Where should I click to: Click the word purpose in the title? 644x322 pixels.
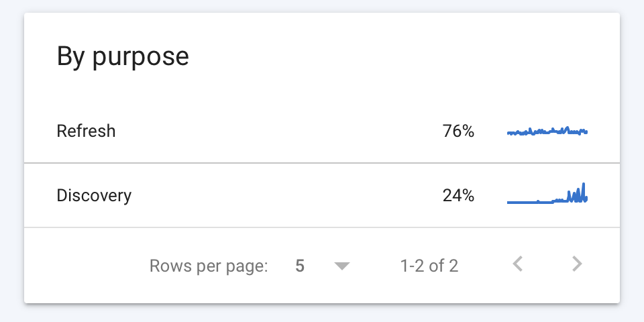pos(140,58)
